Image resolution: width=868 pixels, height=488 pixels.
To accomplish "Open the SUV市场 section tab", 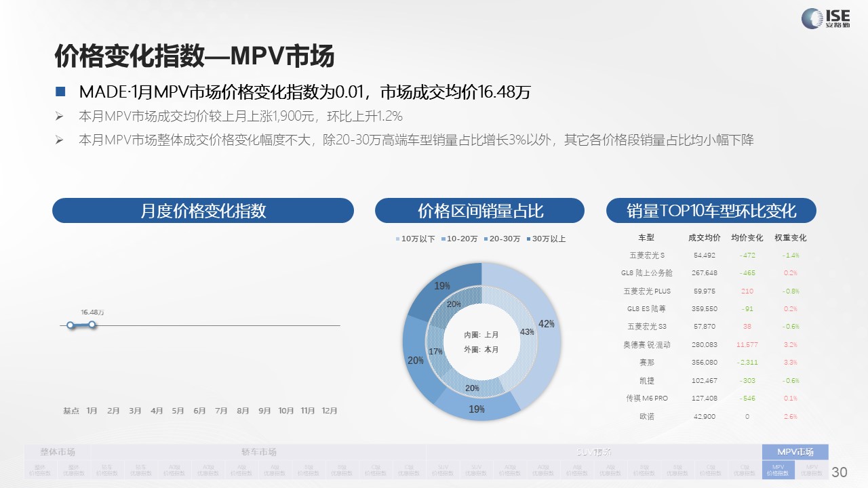I will (x=593, y=452).
